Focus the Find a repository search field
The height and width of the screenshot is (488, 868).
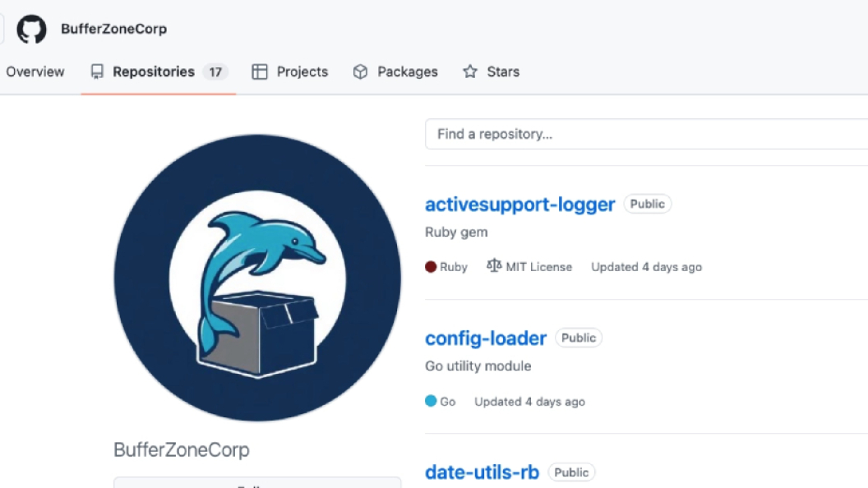click(x=647, y=134)
